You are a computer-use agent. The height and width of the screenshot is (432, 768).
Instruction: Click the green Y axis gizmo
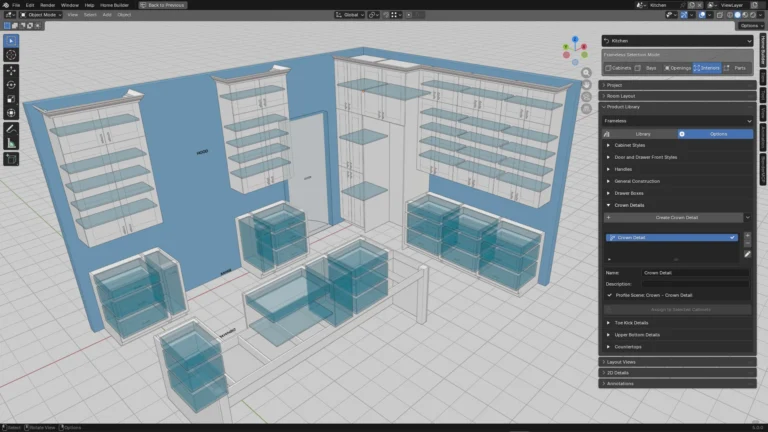566,47
